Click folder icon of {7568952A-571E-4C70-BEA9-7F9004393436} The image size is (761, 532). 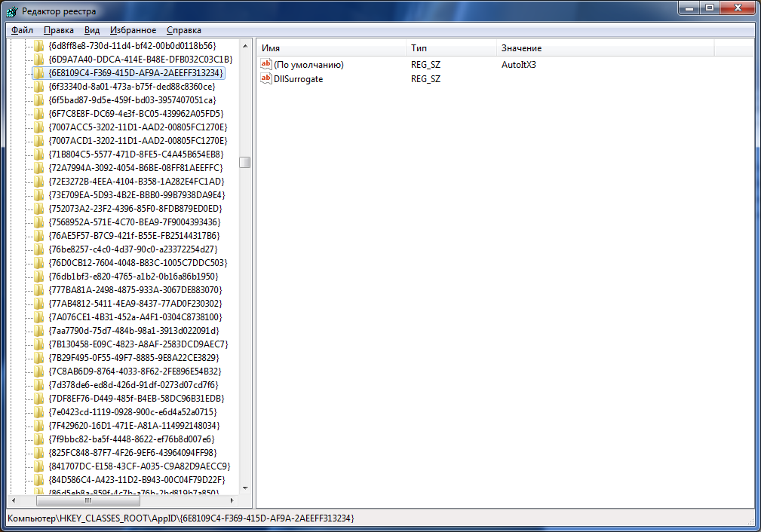tap(38, 222)
